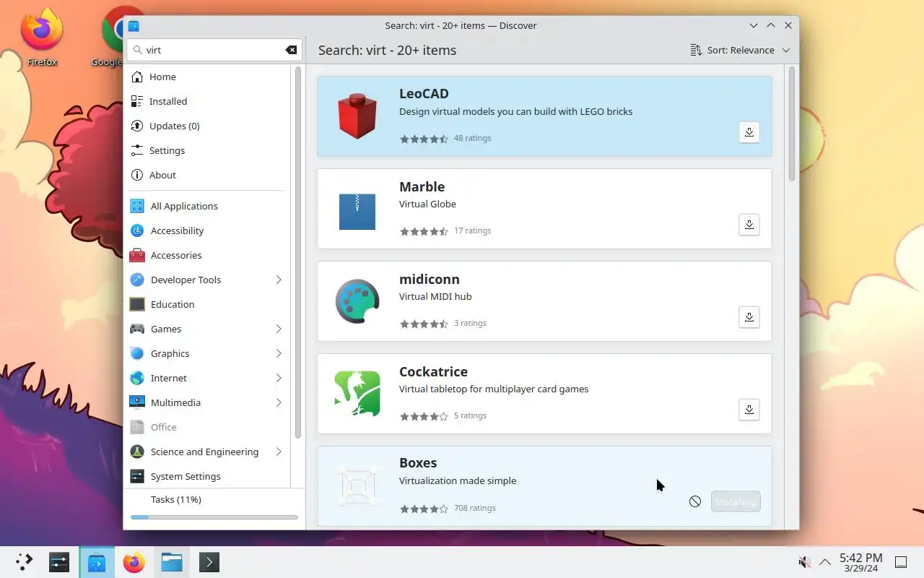The image size is (924, 578).
Task: Click the tasks progress bar
Action: pyautogui.click(x=214, y=517)
